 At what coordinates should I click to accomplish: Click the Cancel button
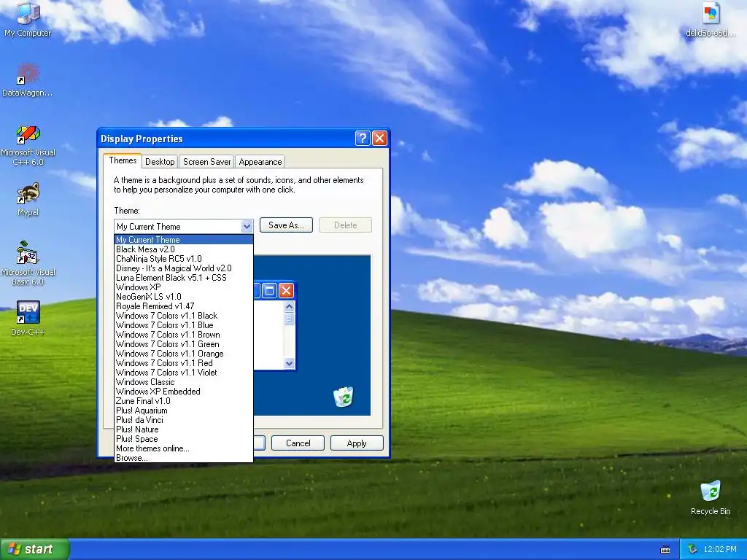pos(298,443)
